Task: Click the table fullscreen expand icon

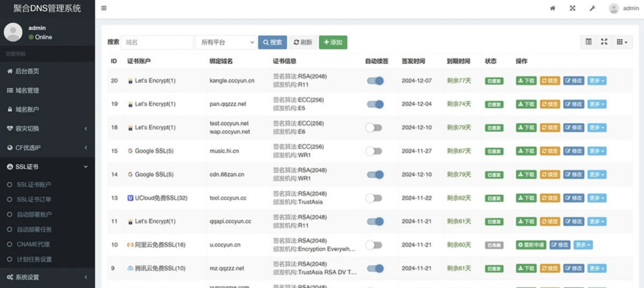Action: click(604, 42)
